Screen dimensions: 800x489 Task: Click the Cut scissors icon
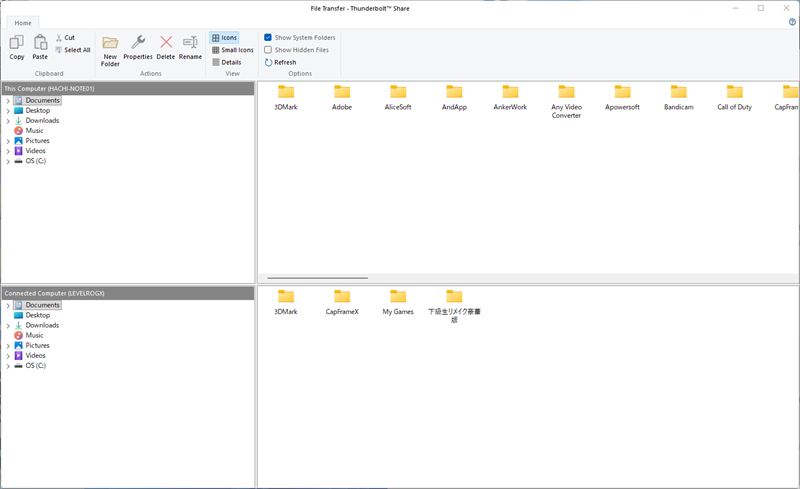point(59,38)
